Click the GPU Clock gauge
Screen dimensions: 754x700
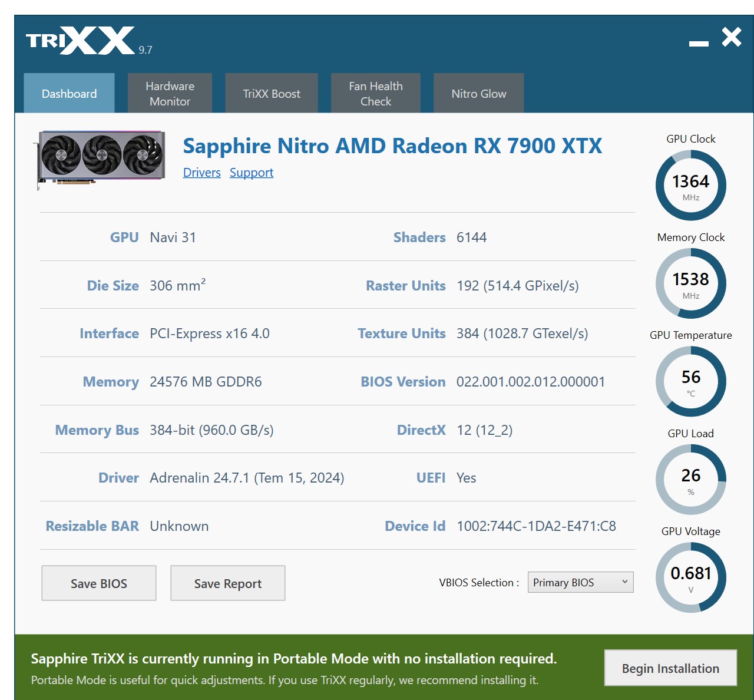point(691,186)
